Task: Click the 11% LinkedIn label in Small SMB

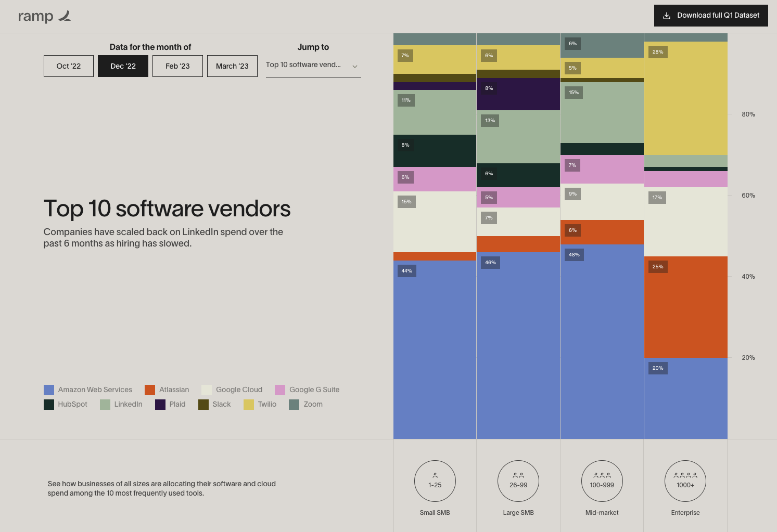Action: (406, 100)
